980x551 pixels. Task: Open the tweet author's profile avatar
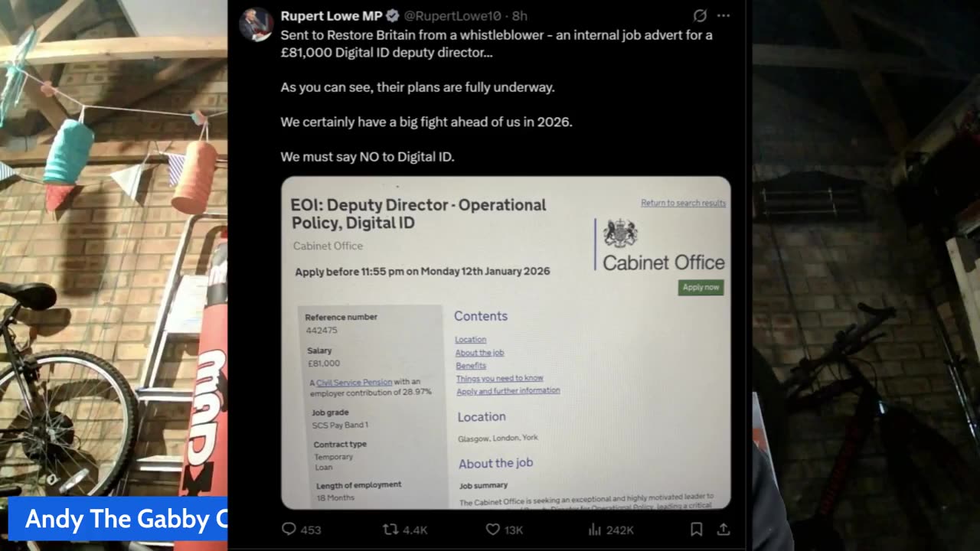[x=256, y=24]
